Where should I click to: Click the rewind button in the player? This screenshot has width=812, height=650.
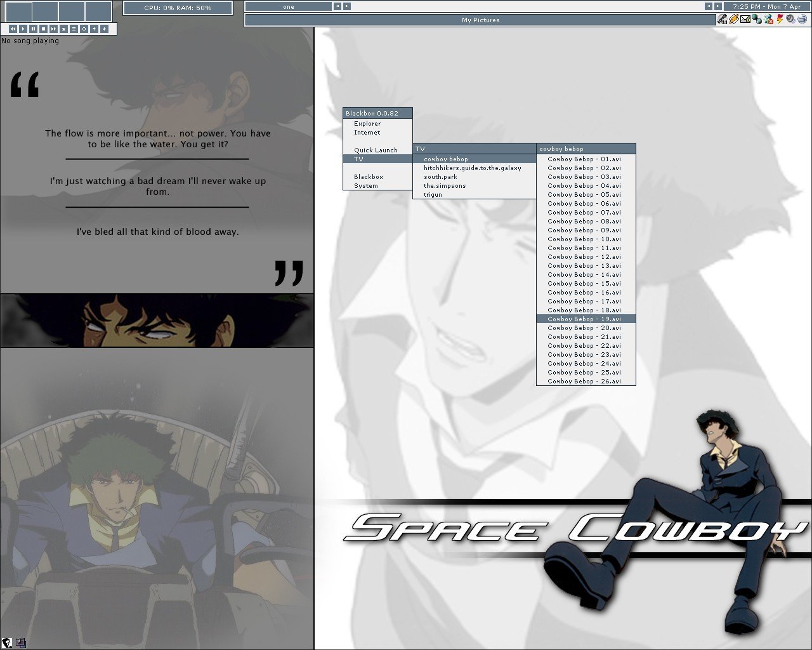13,29
